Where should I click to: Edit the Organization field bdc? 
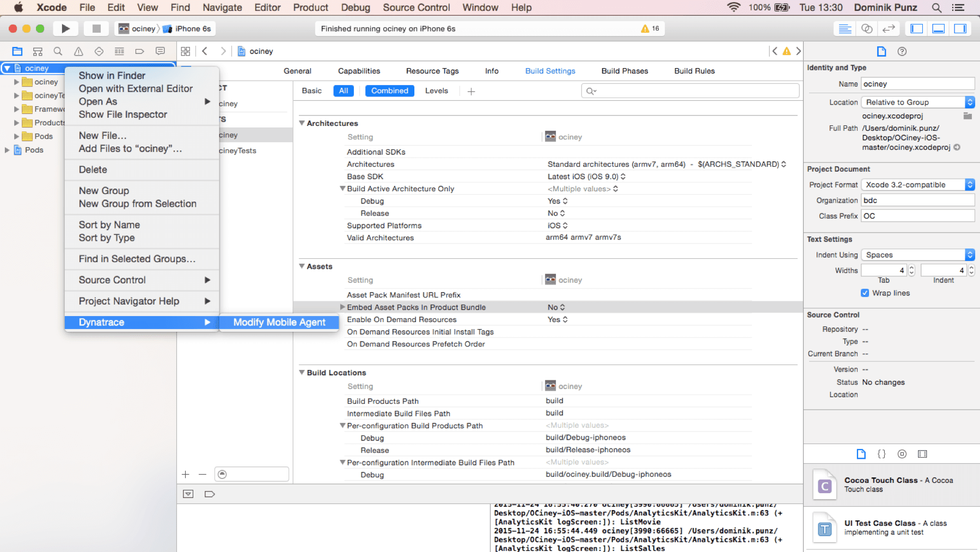click(918, 201)
